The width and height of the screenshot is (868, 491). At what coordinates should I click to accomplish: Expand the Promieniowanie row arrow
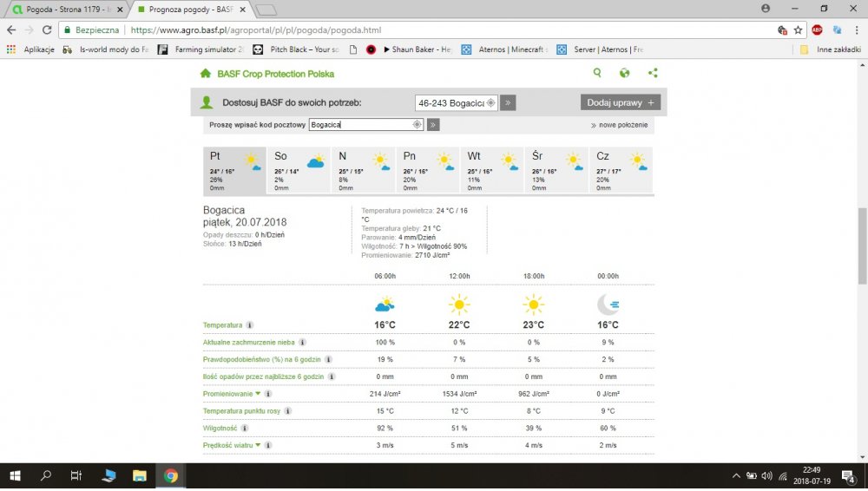pyautogui.click(x=258, y=394)
